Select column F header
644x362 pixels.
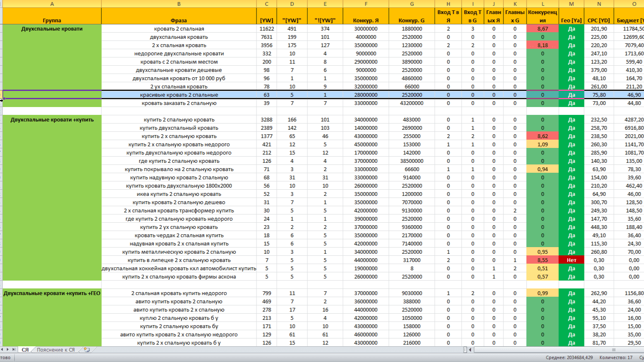coord(366,4)
